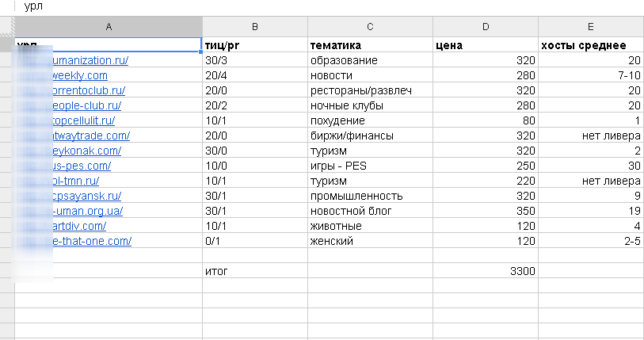Image resolution: width=644 pixels, height=340 pixels.
Task: Click the umanization.ru link in column A
Action: click(x=90, y=60)
